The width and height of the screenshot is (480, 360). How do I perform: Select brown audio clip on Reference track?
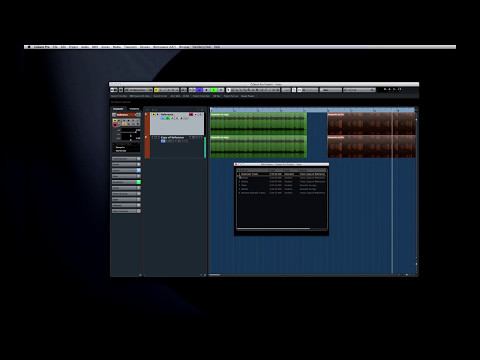pyautogui.click(x=371, y=124)
